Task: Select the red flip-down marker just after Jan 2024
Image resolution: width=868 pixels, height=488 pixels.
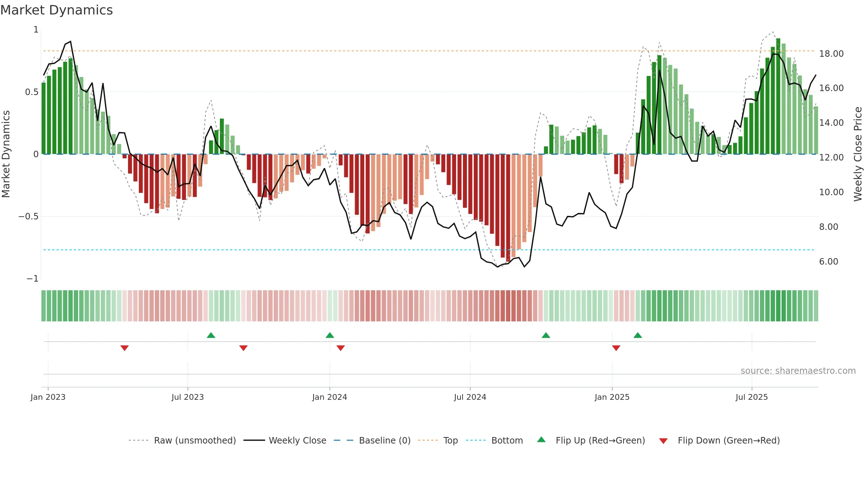Action: point(341,348)
